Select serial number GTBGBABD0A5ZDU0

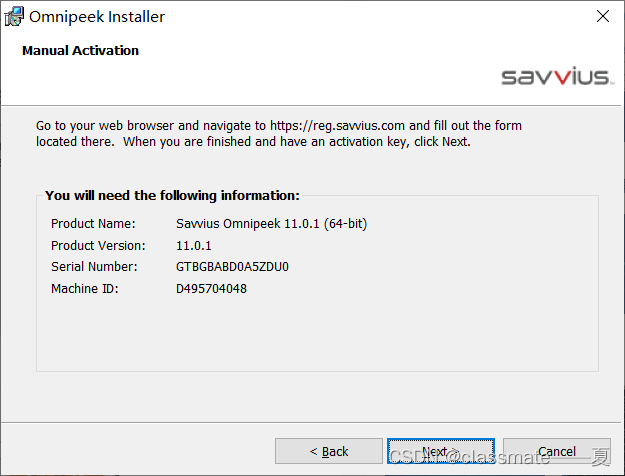pyautogui.click(x=232, y=267)
